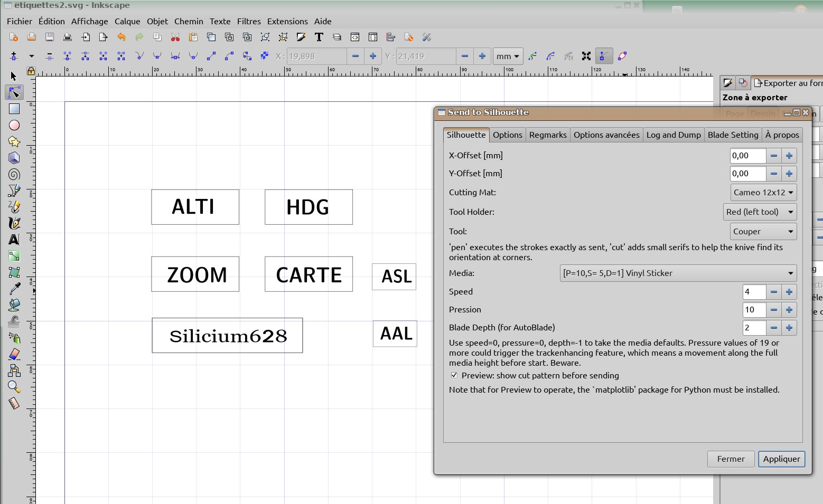823x504 pixels.
Task: Select the Bezier pen tool
Action: coord(14,191)
